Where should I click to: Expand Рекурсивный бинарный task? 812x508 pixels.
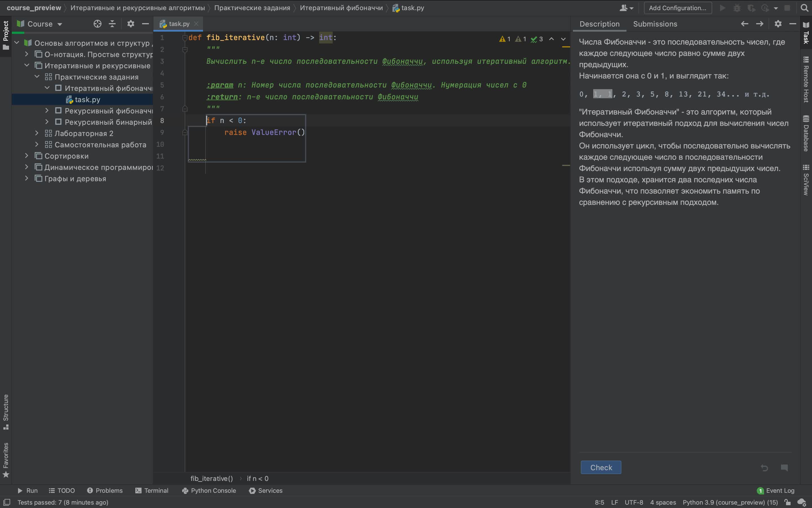click(x=47, y=122)
